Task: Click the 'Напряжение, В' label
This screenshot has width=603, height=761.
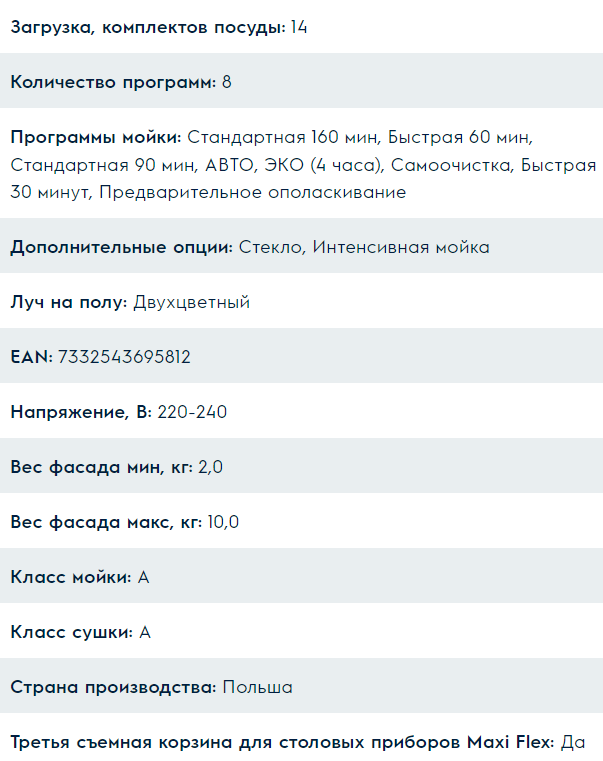Action: [81, 412]
